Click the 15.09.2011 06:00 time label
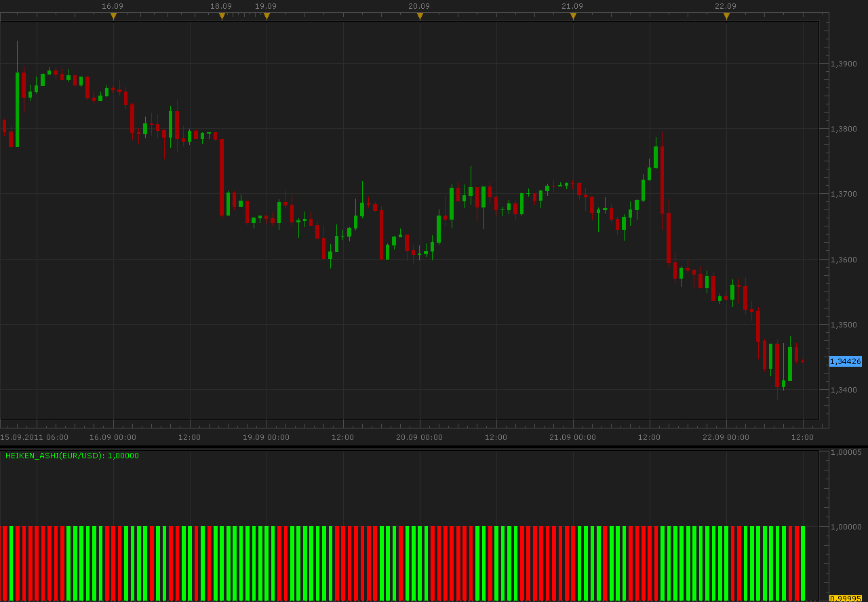The height and width of the screenshot is (602, 868). coord(35,437)
